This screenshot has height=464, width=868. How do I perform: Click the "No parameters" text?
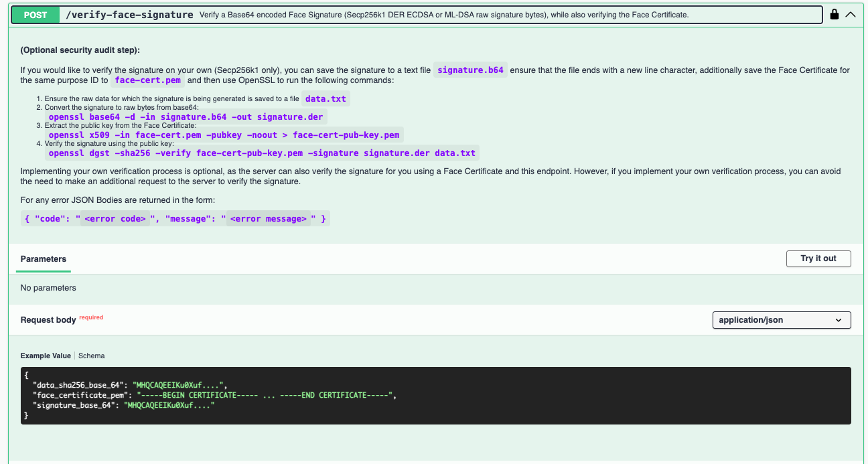(x=48, y=288)
